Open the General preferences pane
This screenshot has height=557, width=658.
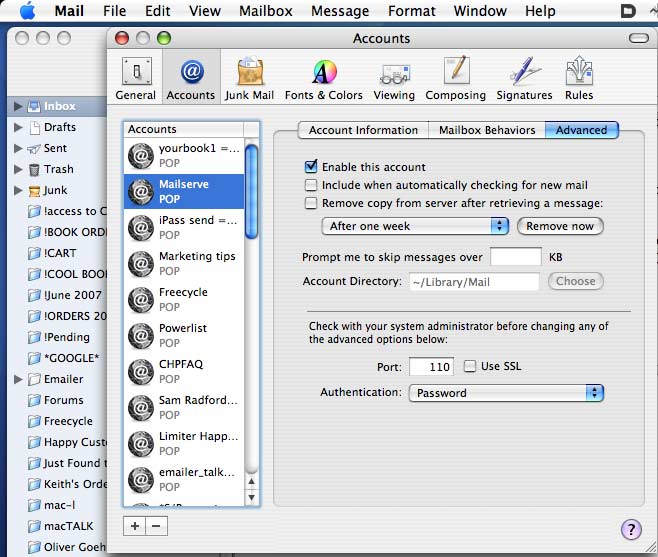point(136,78)
